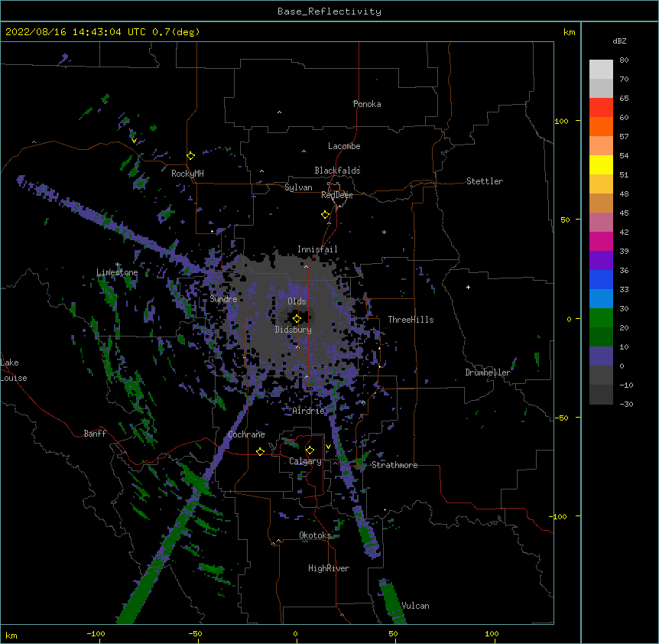The height and width of the screenshot is (644, 659).
Task: Click the Blackfalds city label
Action: tap(337, 171)
